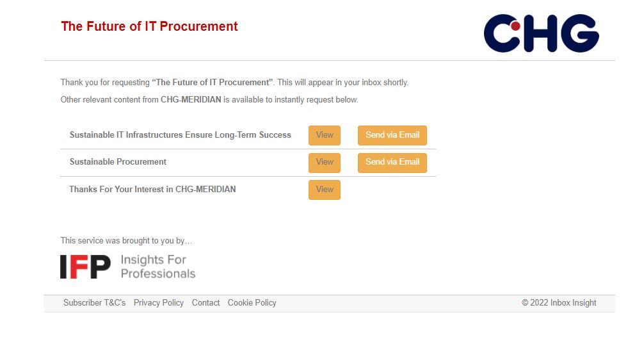
Task: Click the Thanks For Your Interest row title
Action: [x=152, y=190]
